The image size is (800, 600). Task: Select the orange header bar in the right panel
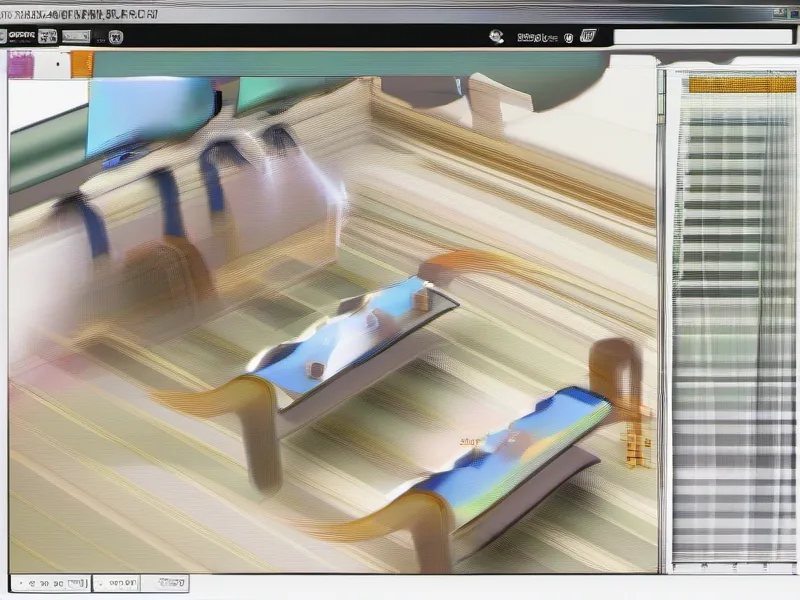[x=742, y=85]
